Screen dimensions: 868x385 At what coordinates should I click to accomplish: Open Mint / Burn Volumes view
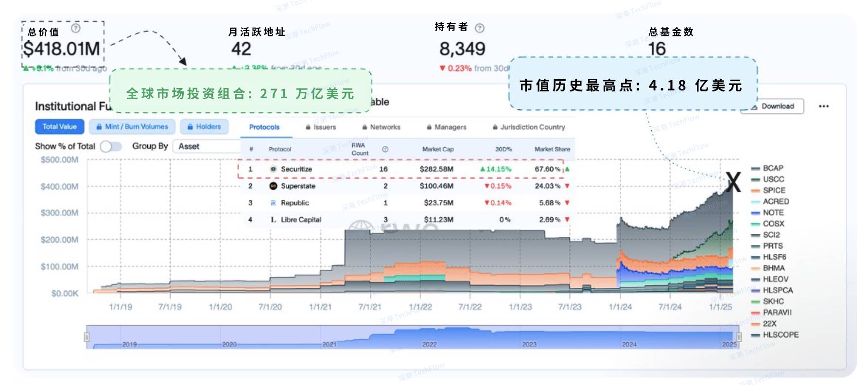(132, 126)
